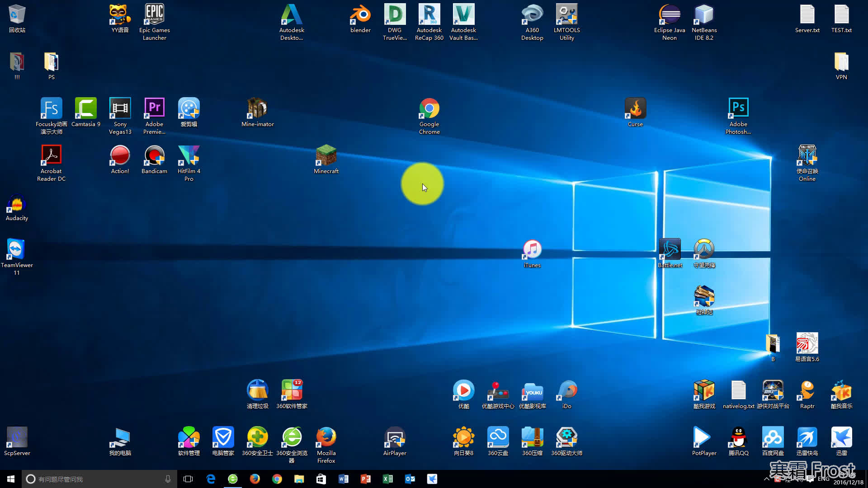Launch Outlook from the taskbar
This screenshot has width=868, height=488.
[x=410, y=479]
